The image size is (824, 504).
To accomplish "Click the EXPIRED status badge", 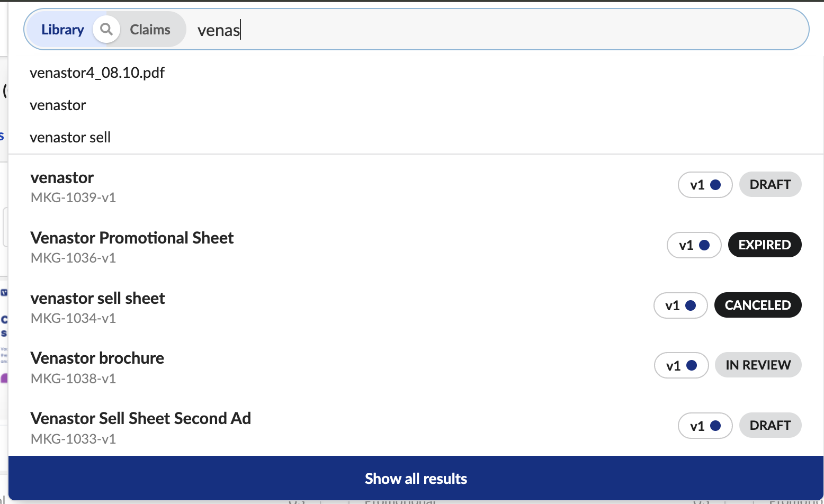I will pos(765,245).
